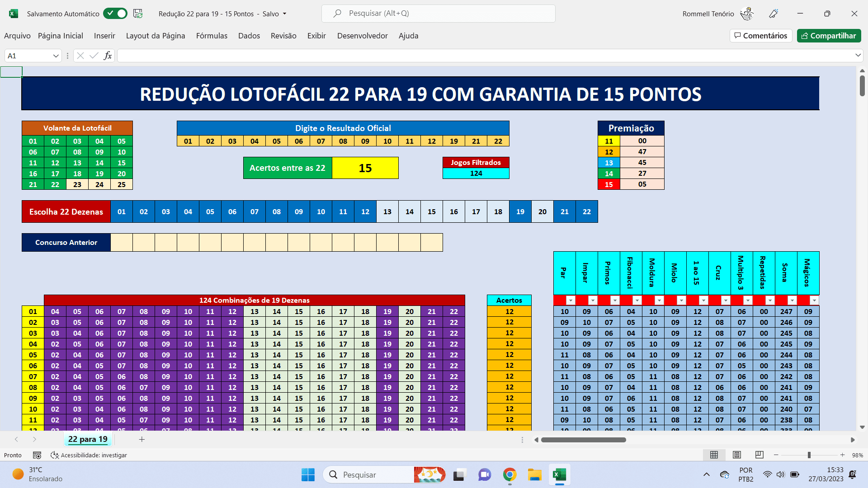Image resolution: width=868 pixels, height=488 pixels.
Task: Open the Desenvolvedor ribbon tab
Action: (x=363, y=36)
